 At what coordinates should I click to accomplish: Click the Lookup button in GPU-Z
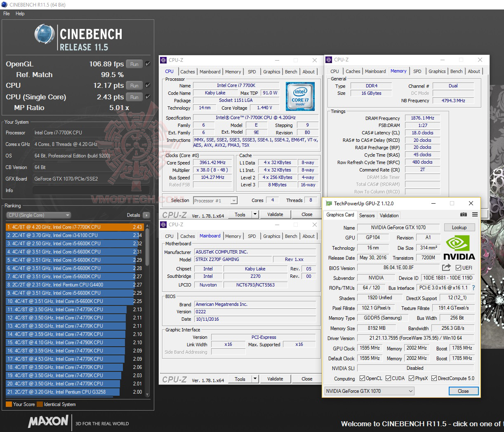point(459,228)
